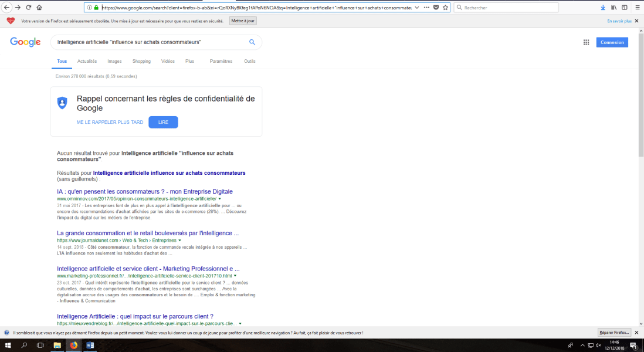This screenshot has width=644, height=352.
Task: Expand the URL bar history dropdown arrow
Action: (x=417, y=8)
